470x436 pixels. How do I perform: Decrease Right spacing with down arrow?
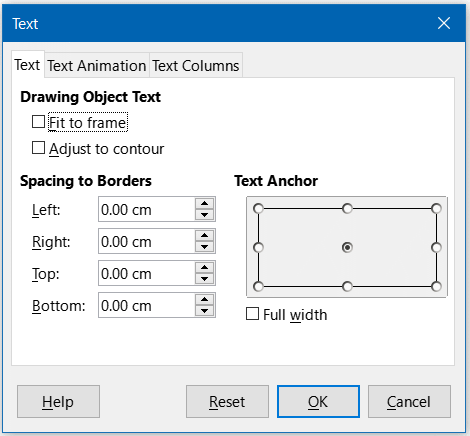click(205, 247)
